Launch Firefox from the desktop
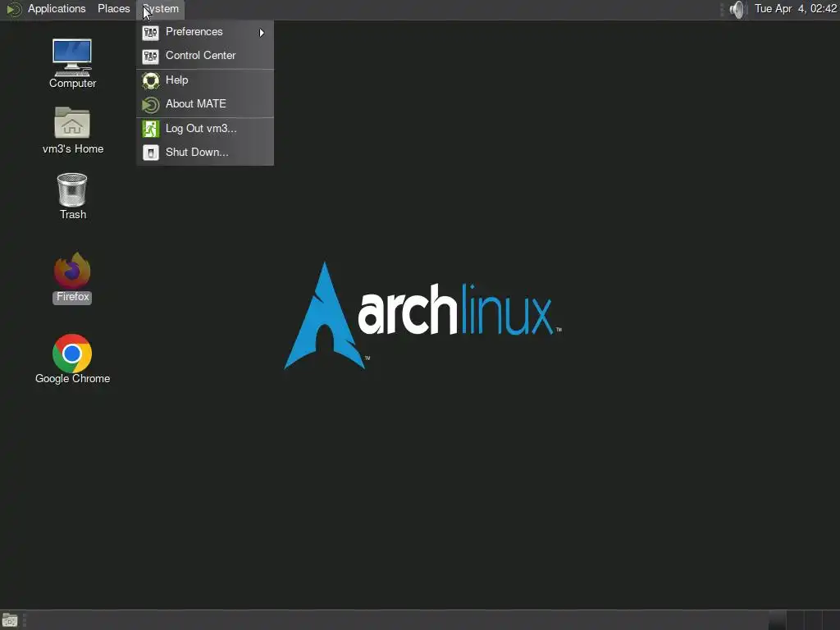 click(x=72, y=270)
